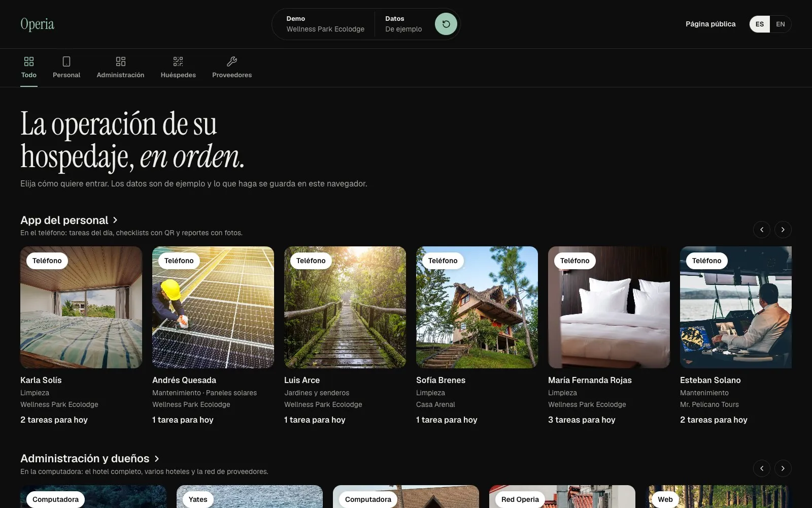Click the Teléfono badge on Karla Solís card

pos(47,261)
